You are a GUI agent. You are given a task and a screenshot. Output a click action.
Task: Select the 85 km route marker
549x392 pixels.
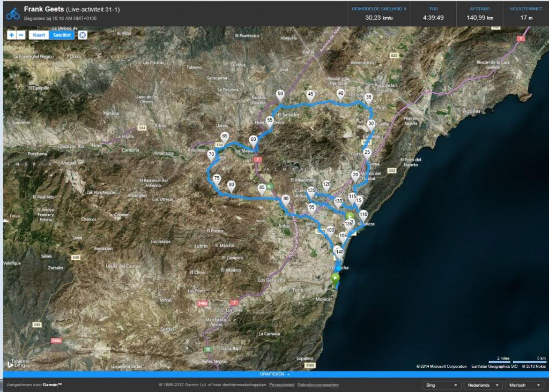coord(262,189)
